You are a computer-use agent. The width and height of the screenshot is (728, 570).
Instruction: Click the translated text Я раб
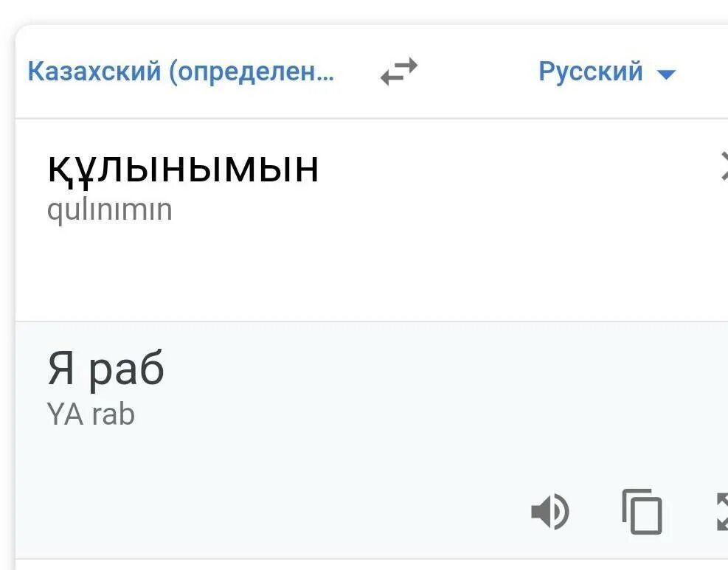click(x=105, y=369)
